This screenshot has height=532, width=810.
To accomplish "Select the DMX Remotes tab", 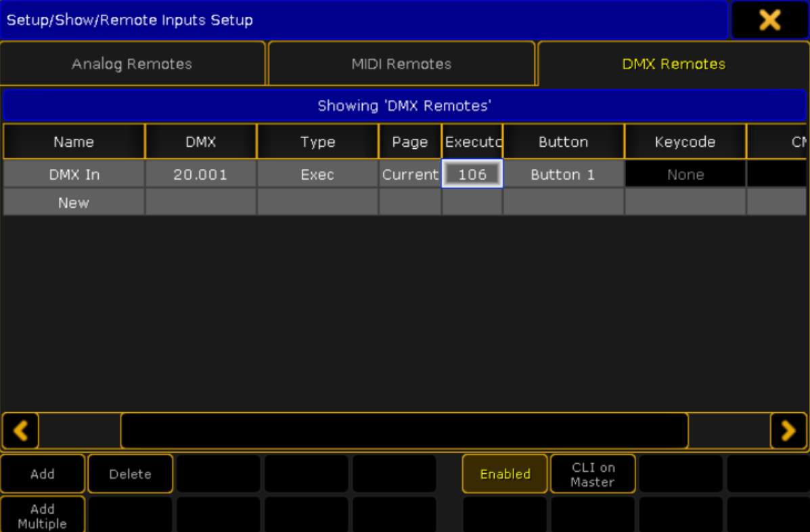I will click(x=673, y=64).
